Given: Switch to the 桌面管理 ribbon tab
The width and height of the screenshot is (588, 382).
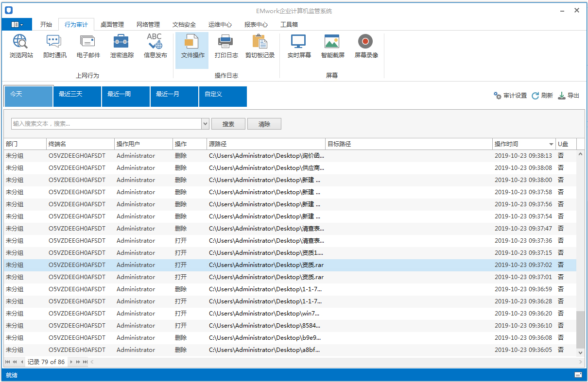Looking at the screenshot, I should point(112,24).
